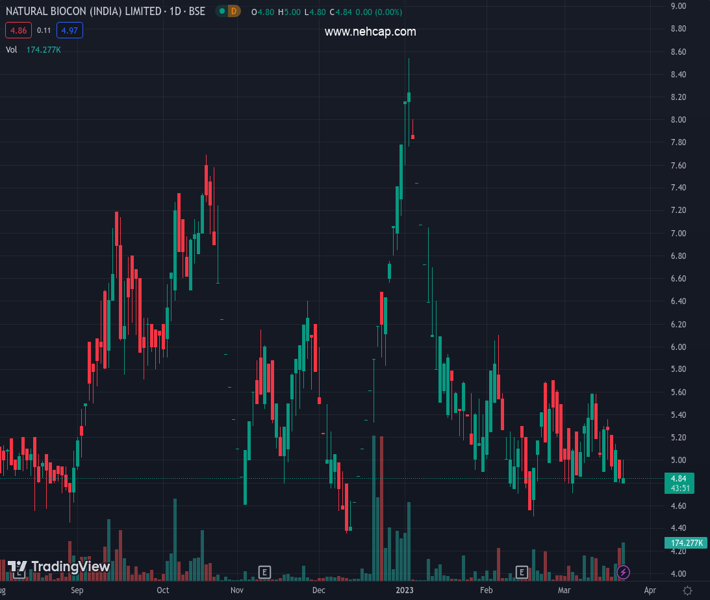This screenshot has height=600, width=710.
Task: Click the earnings E marker near November
Action: click(x=264, y=572)
